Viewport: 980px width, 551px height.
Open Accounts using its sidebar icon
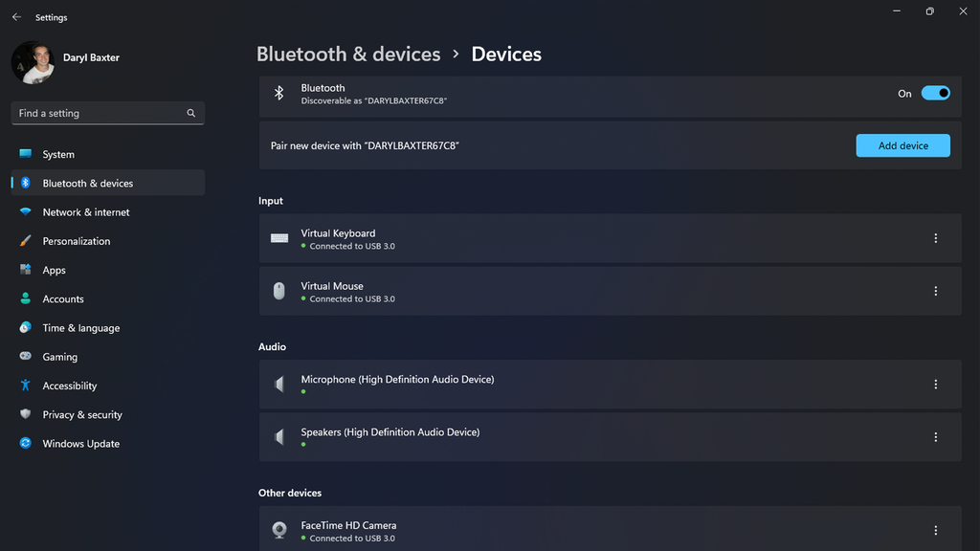[x=25, y=298]
